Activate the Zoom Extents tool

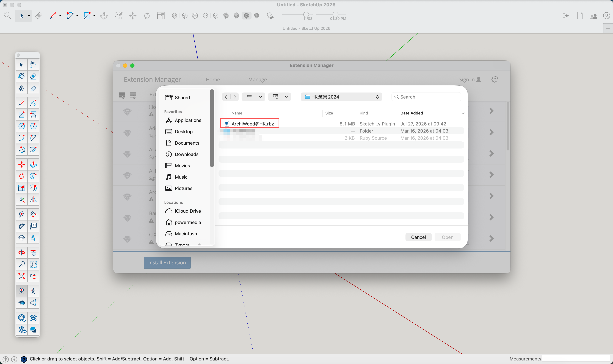(x=22, y=276)
